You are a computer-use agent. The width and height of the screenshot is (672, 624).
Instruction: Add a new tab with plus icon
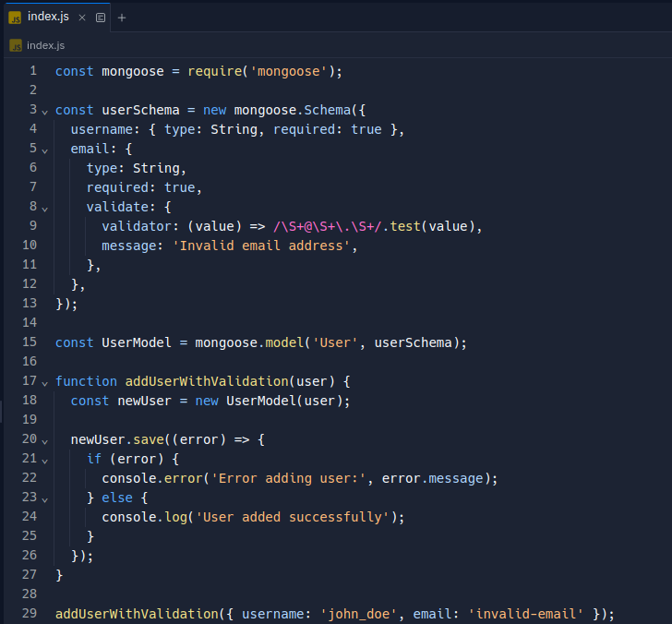click(x=122, y=18)
